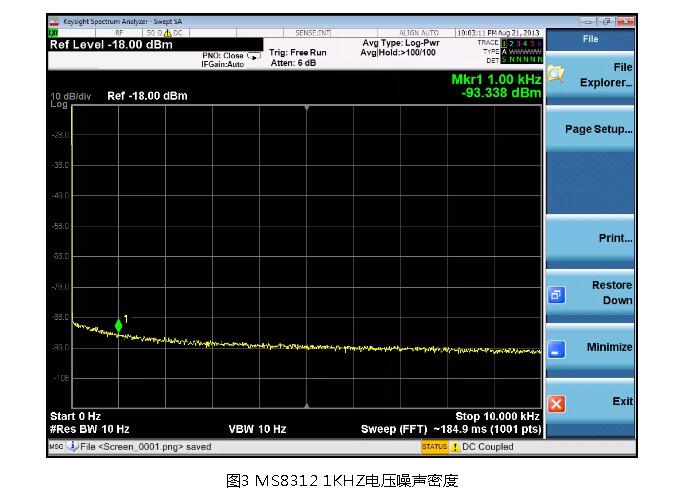This screenshot has height=499, width=686.
Task: Click the Keysight application title icon
Action: pos(55,21)
